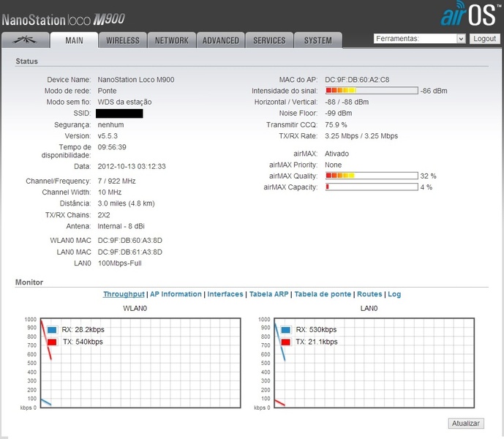Click the Intensidade do sinal bar
504x439 pixels.
[372, 91]
